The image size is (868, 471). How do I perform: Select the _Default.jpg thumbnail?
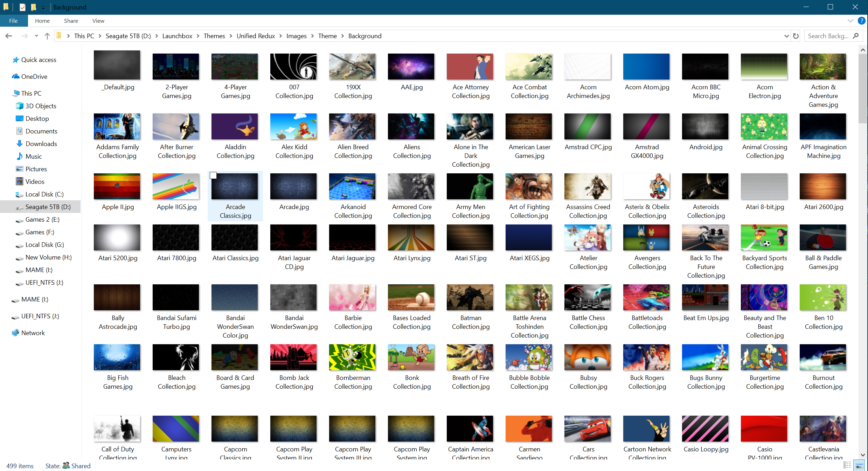117,66
